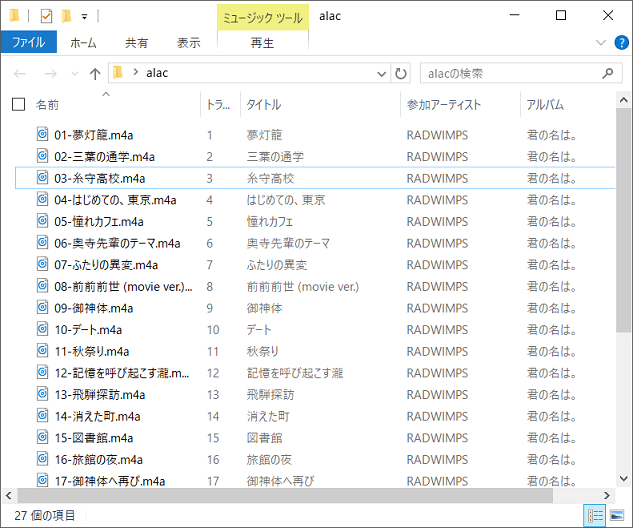633x528 pixels.
Task: Open the address bar history dropdown
Action: pos(381,73)
